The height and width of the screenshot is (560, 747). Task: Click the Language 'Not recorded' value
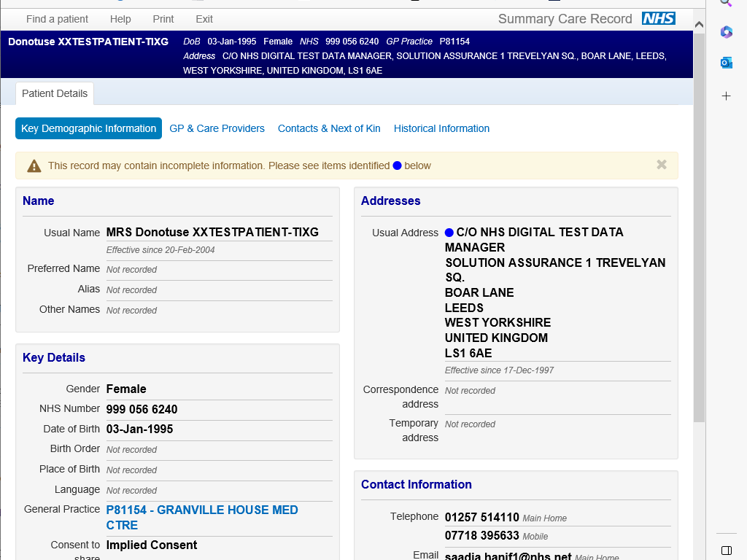(131, 491)
